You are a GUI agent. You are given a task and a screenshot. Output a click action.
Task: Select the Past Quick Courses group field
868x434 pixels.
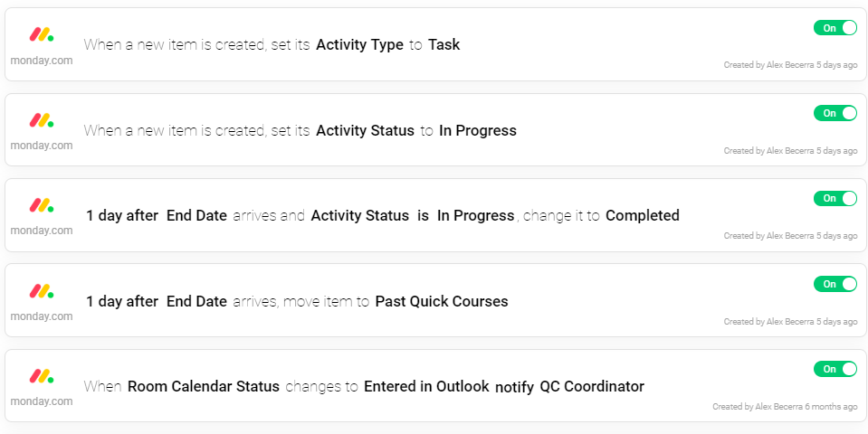pos(442,301)
